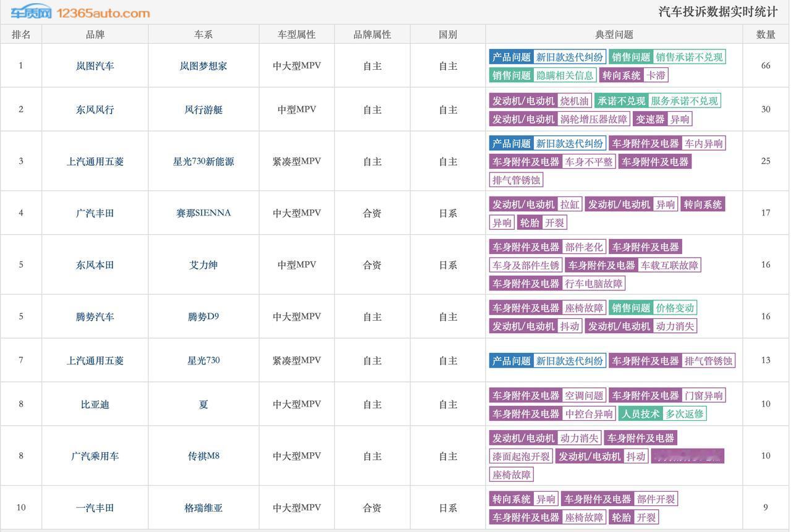The image size is (791, 532).
Task: Click the 车型属性 column header
Action: [297, 35]
